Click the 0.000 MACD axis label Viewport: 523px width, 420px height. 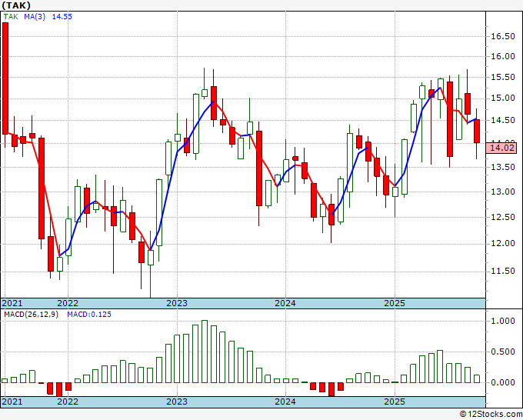[x=503, y=382]
